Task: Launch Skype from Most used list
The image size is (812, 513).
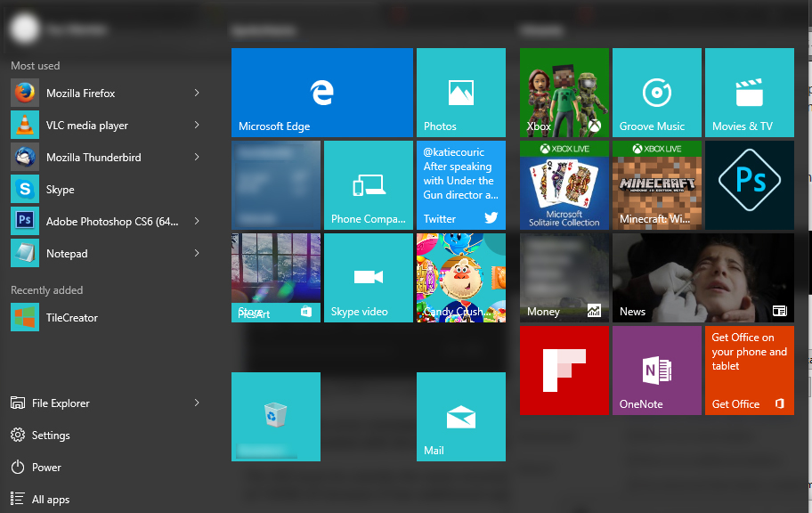Action: point(105,190)
